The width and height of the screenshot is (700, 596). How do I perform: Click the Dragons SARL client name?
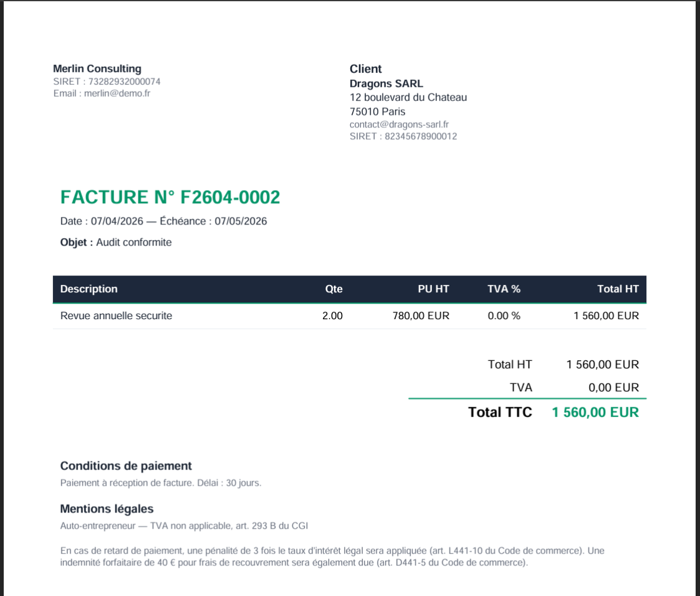click(386, 84)
